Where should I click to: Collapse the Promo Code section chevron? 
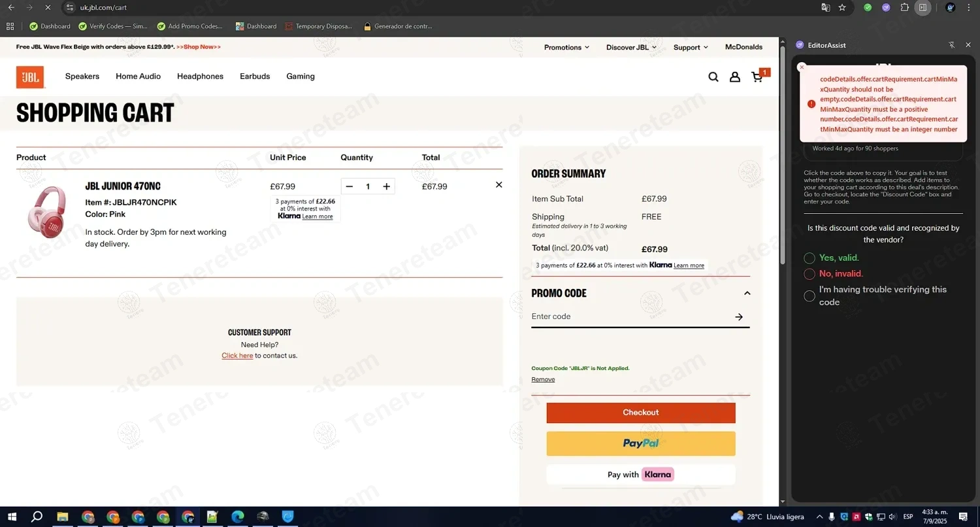pos(747,294)
